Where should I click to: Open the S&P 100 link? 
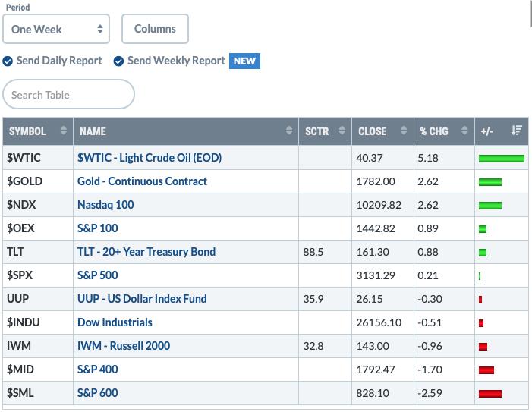(98, 228)
